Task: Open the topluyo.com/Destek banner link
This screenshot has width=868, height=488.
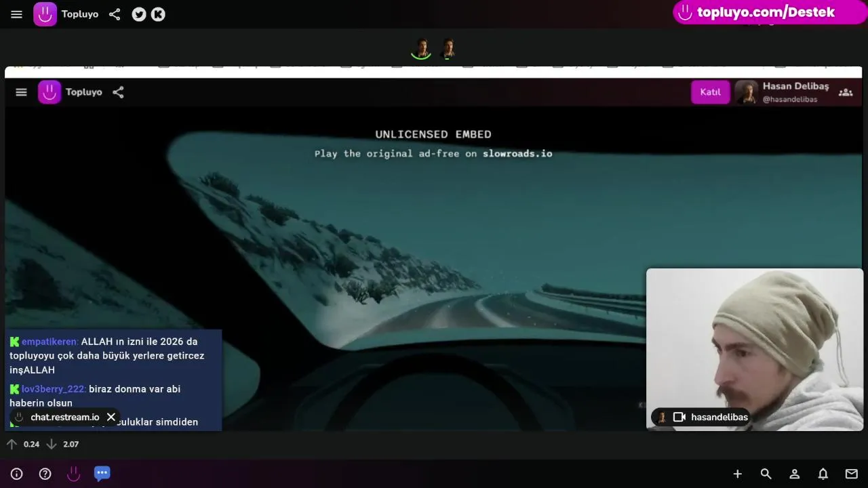Action: click(770, 12)
